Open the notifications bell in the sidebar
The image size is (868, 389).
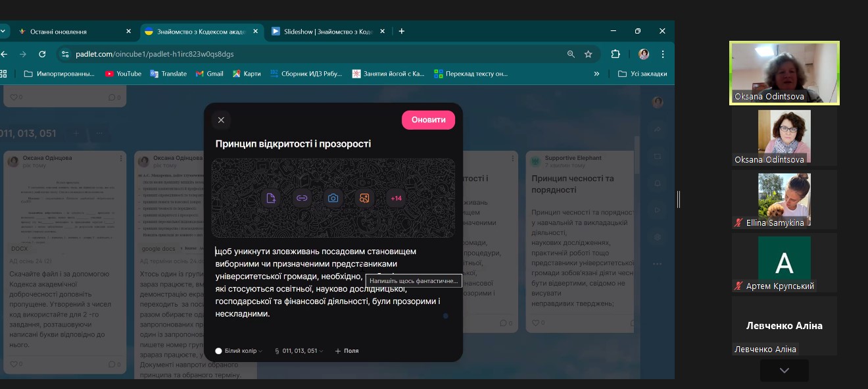[658, 182]
